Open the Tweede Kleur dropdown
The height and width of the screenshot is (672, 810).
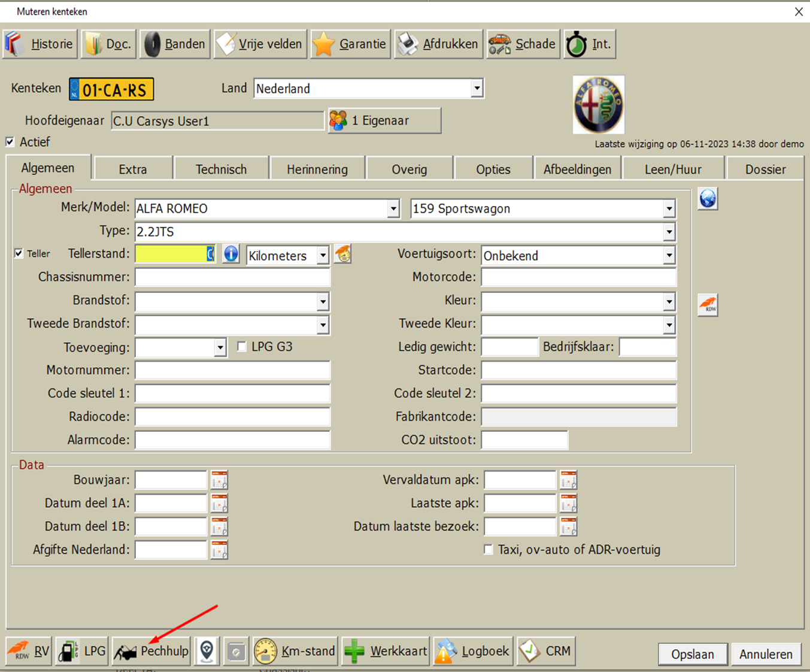point(669,325)
